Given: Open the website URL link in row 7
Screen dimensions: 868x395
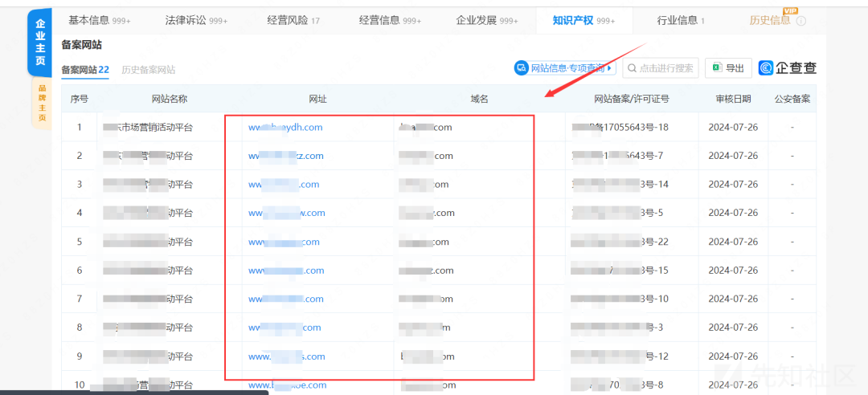Looking at the screenshot, I should [285, 299].
